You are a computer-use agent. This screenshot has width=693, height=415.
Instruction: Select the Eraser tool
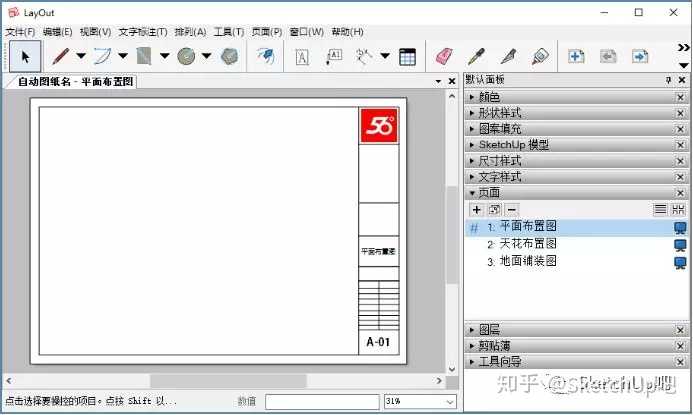[x=444, y=57]
